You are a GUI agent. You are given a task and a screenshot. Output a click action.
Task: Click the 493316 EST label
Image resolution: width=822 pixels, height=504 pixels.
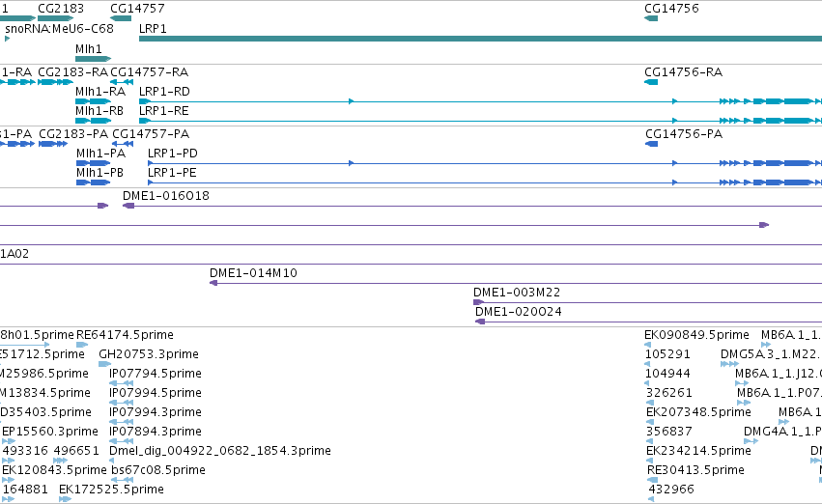(25, 451)
